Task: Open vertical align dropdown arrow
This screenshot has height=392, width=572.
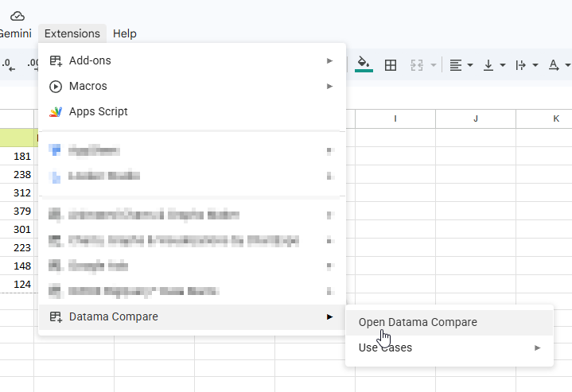Action: pos(503,65)
